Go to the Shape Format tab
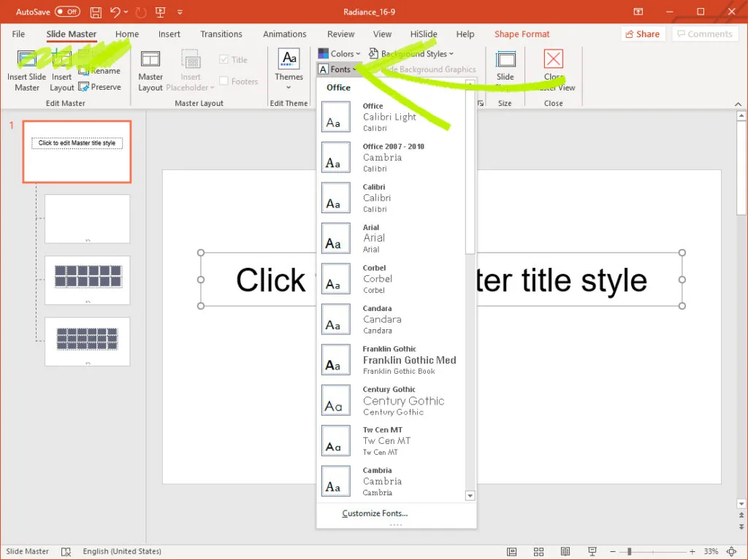This screenshot has width=748, height=560. pyautogui.click(x=522, y=34)
